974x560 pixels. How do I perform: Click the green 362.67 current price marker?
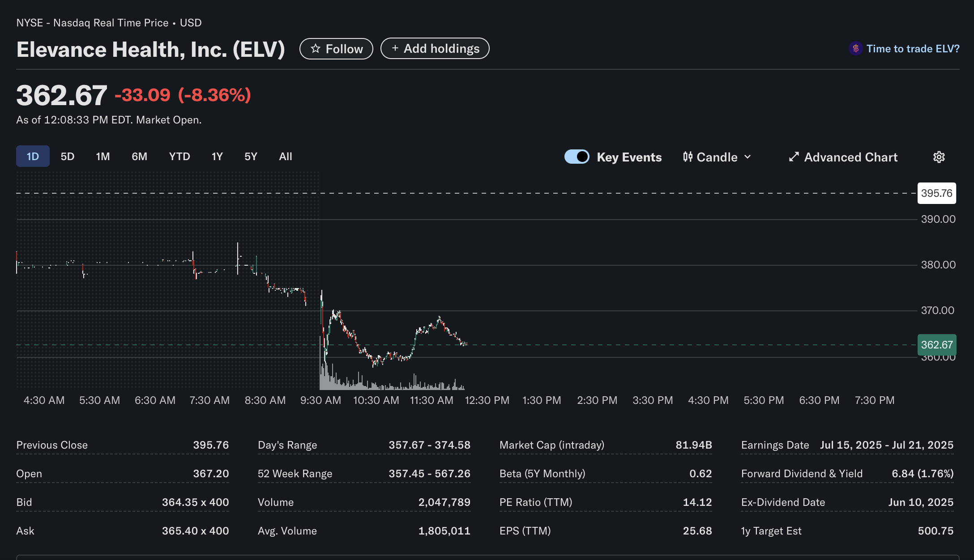coord(936,345)
